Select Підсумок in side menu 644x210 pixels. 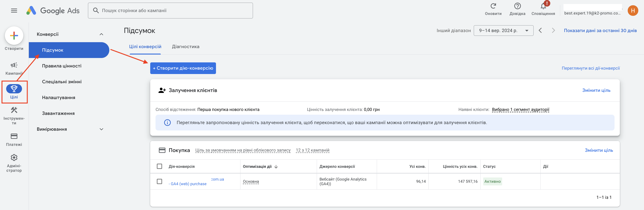click(x=69, y=50)
